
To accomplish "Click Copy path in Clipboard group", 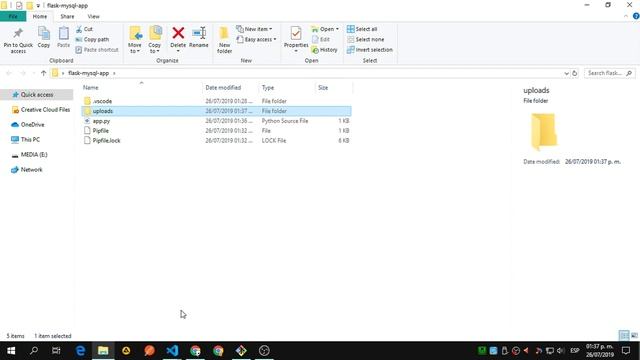I will click(x=92, y=40).
